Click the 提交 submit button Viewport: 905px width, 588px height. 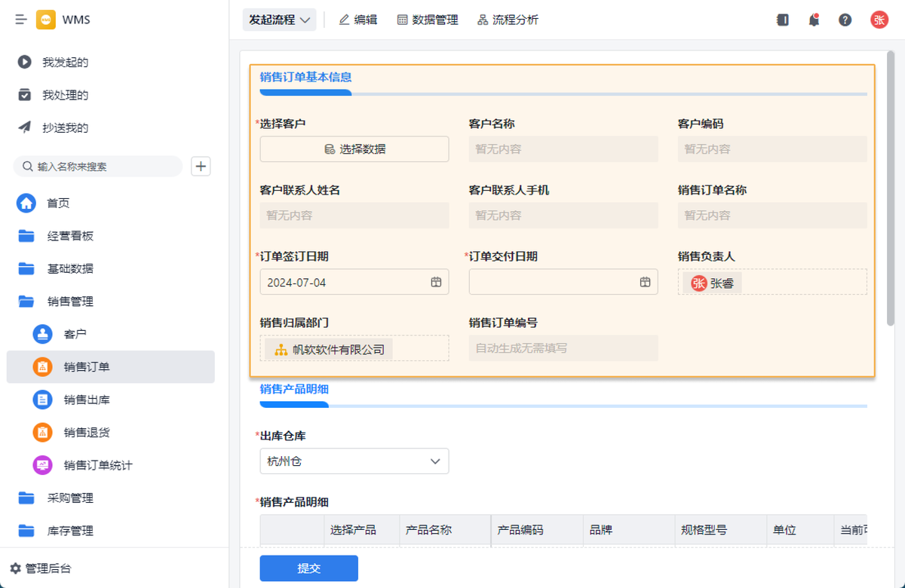click(x=308, y=568)
